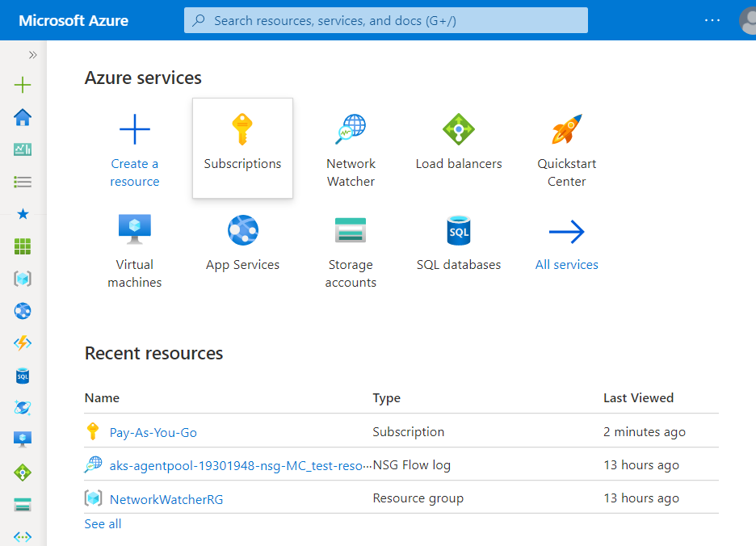Open the Network Watcher service
The height and width of the screenshot is (546, 756).
coord(351,150)
